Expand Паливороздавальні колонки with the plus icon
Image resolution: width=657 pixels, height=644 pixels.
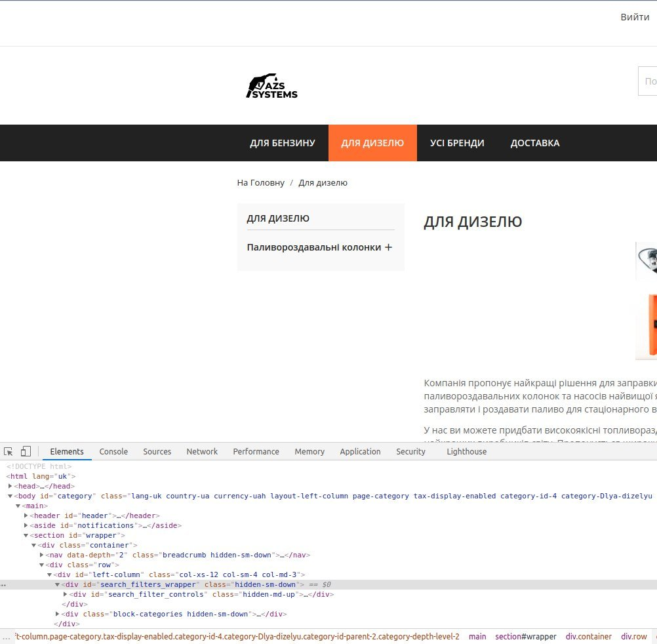(x=388, y=247)
